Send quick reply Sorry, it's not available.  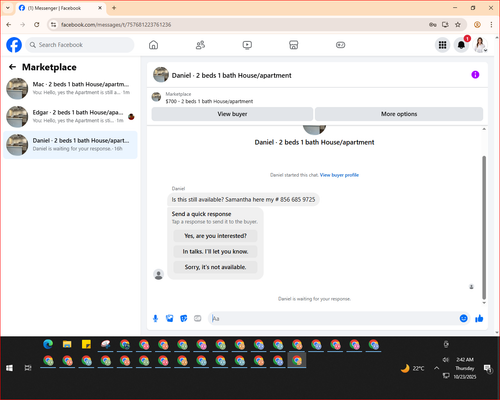tap(215, 267)
